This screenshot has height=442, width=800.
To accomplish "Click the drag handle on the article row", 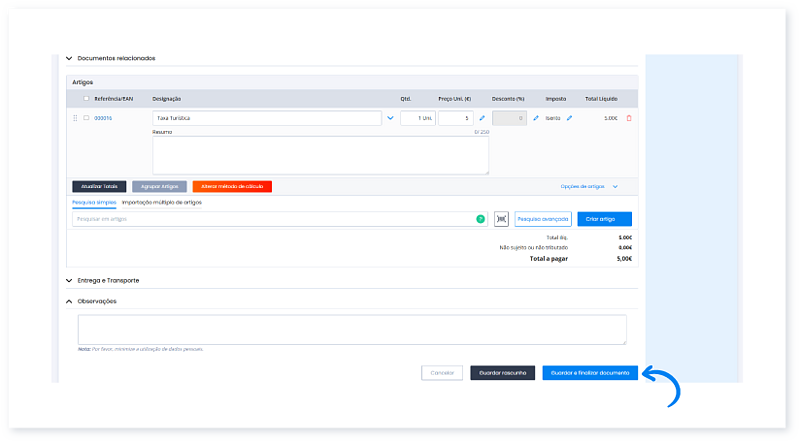I will [x=75, y=118].
